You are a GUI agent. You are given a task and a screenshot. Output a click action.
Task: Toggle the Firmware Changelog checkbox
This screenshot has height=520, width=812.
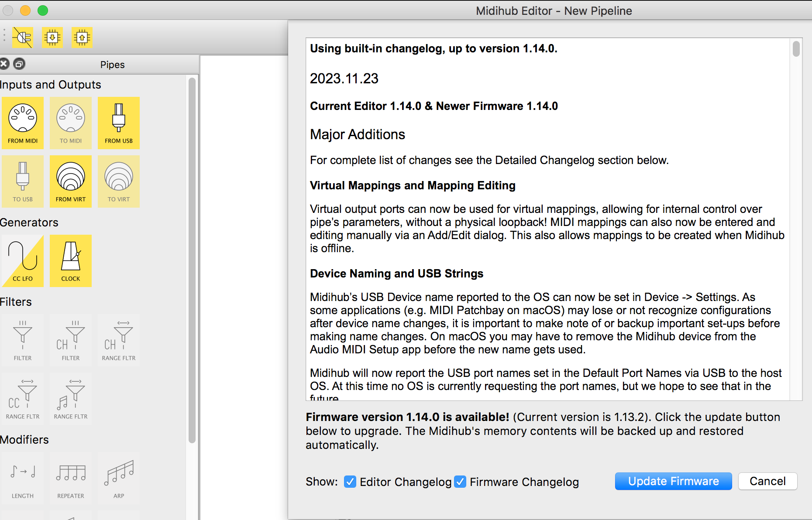(460, 482)
